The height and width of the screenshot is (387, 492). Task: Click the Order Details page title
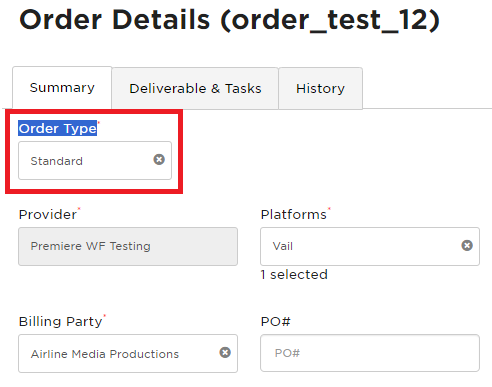[230, 20]
